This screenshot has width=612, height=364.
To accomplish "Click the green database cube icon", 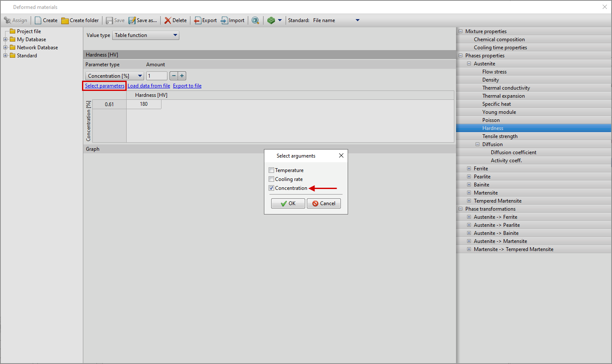I will tap(271, 20).
